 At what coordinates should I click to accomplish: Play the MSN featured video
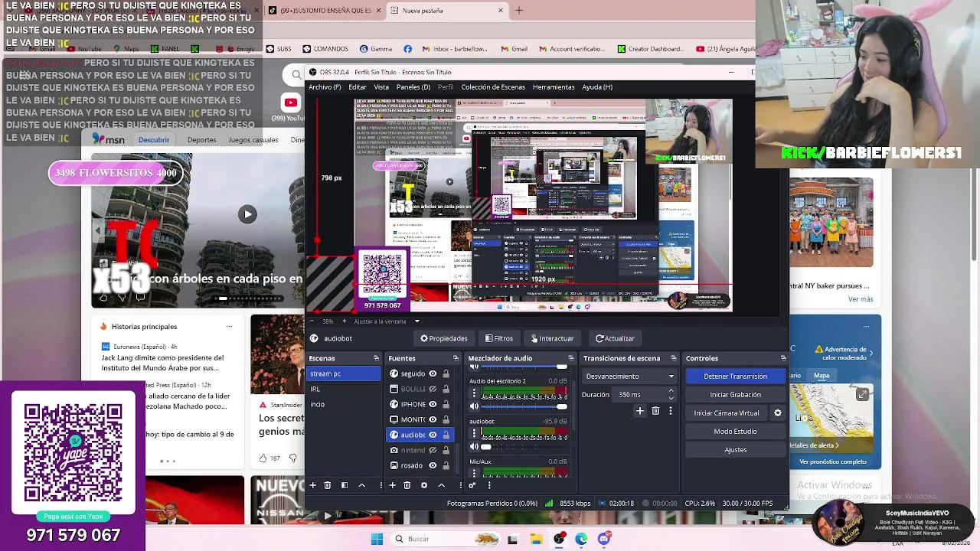pyautogui.click(x=247, y=214)
